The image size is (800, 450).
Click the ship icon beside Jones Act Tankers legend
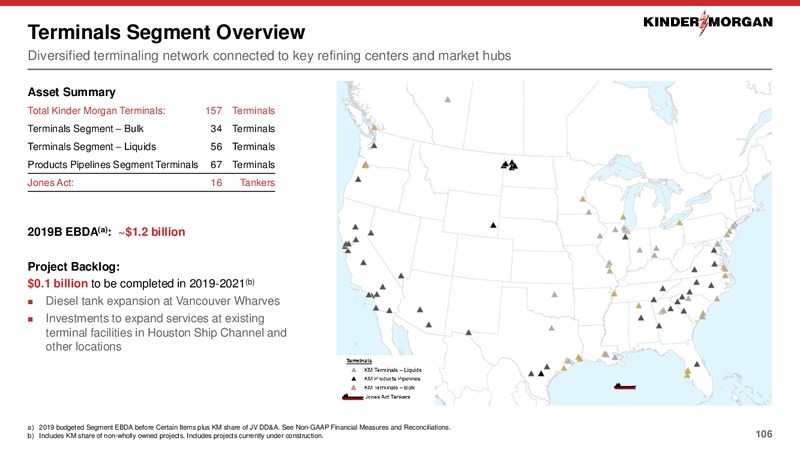pos(353,397)
